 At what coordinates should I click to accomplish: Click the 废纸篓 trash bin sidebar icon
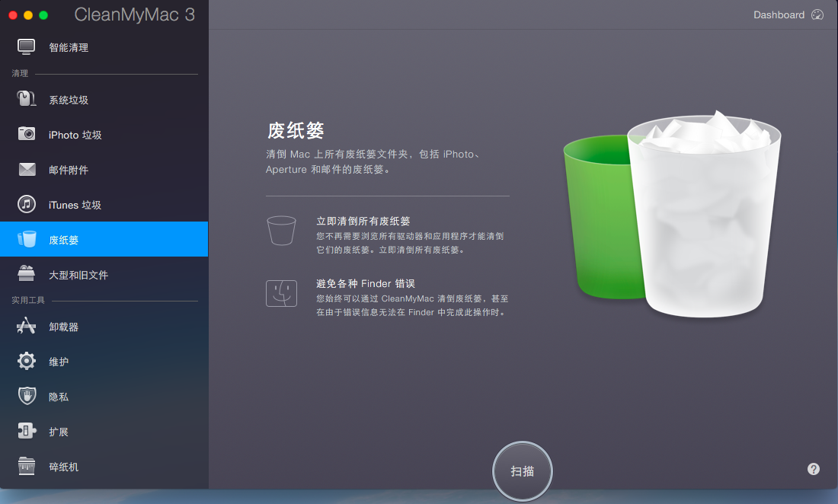click(x=27, y=239)
